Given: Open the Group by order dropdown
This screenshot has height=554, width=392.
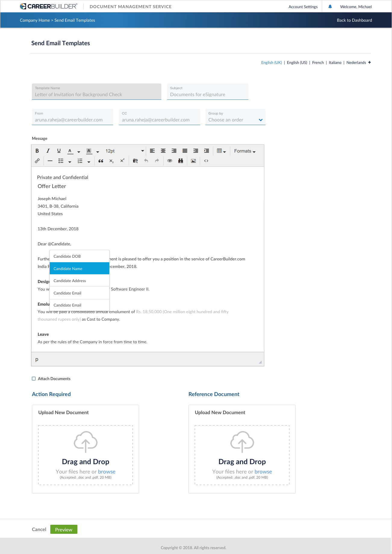Looking at the screenshot, I should coord(235,117).
